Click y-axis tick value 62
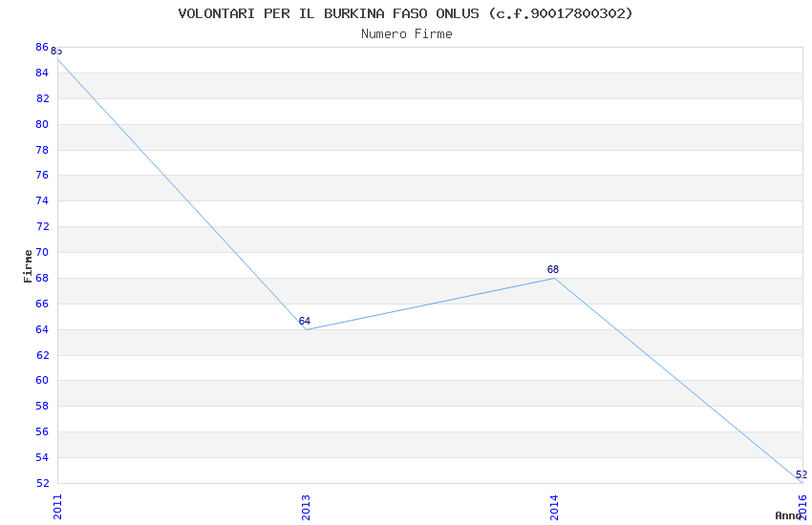Viewport: 812px width, 525px height. pyautogui.click(x=42, y=355)
